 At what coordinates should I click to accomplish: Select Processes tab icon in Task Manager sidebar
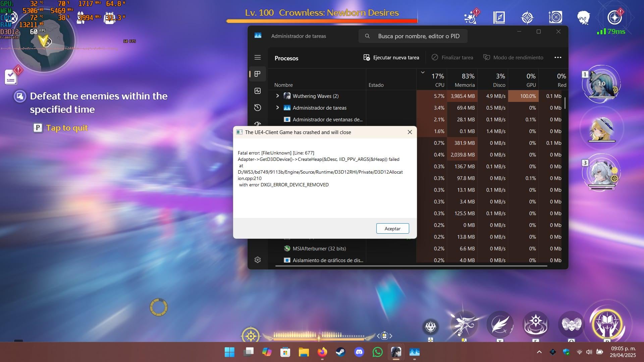point(258,74)
